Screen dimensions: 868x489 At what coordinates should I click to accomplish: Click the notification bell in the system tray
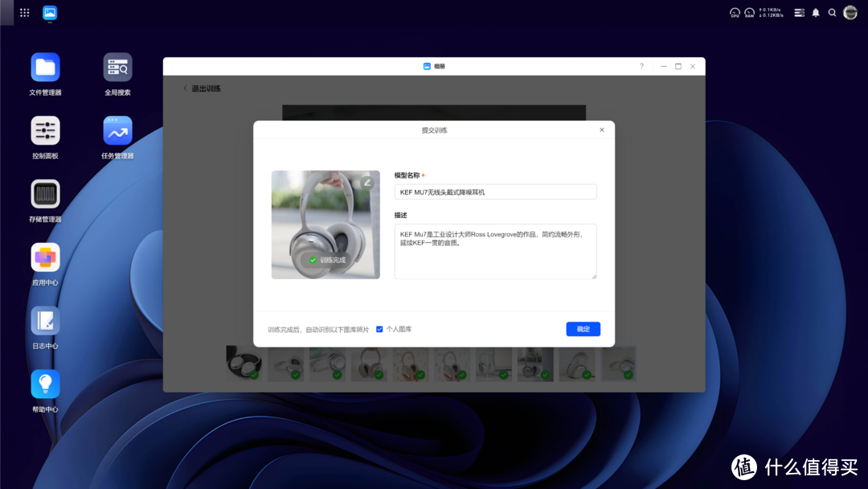pyautogui.click(x=814, y=12)
